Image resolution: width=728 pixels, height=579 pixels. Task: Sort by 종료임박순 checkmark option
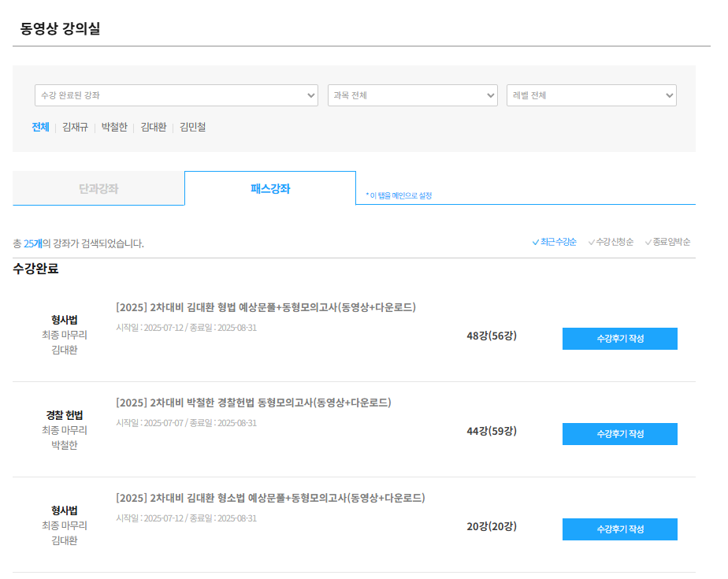(667, 242)
